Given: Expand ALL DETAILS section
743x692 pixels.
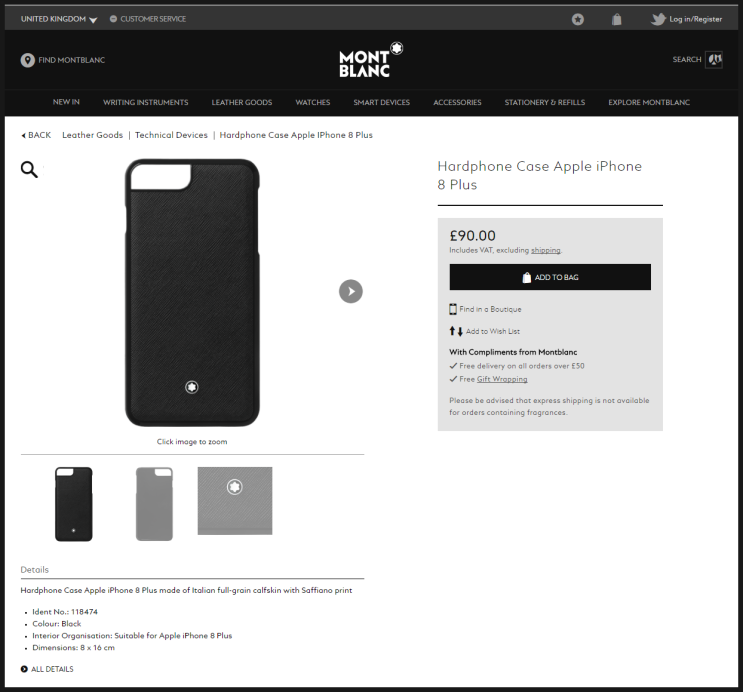Looking at the screenshot, I should click(x=47, y=669).
